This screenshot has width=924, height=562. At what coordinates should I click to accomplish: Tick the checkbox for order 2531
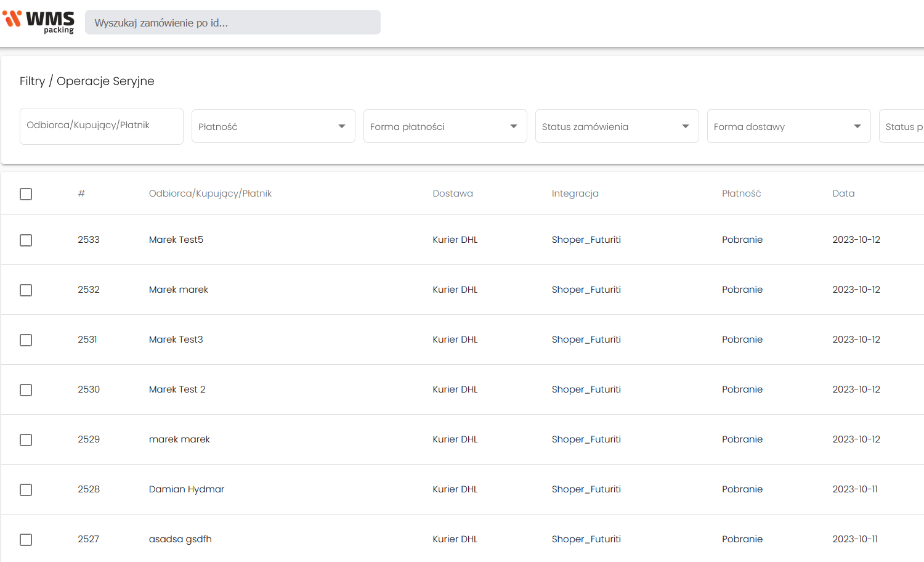26,340
